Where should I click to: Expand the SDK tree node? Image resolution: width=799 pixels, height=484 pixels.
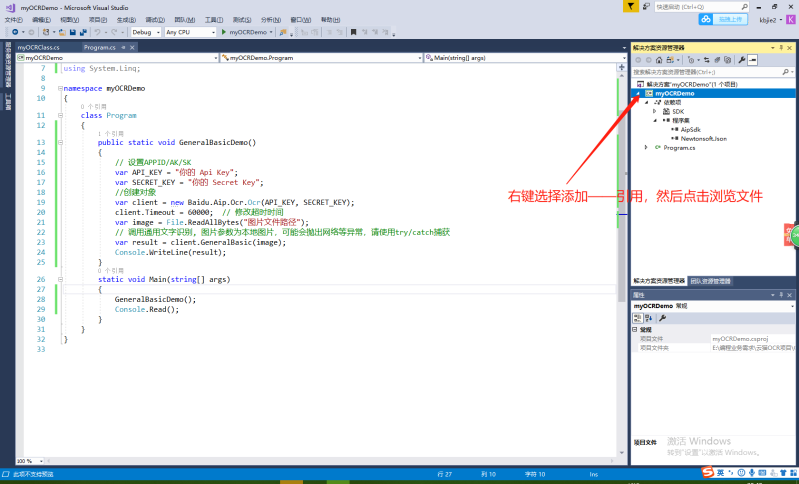click(x=655, y=112)
